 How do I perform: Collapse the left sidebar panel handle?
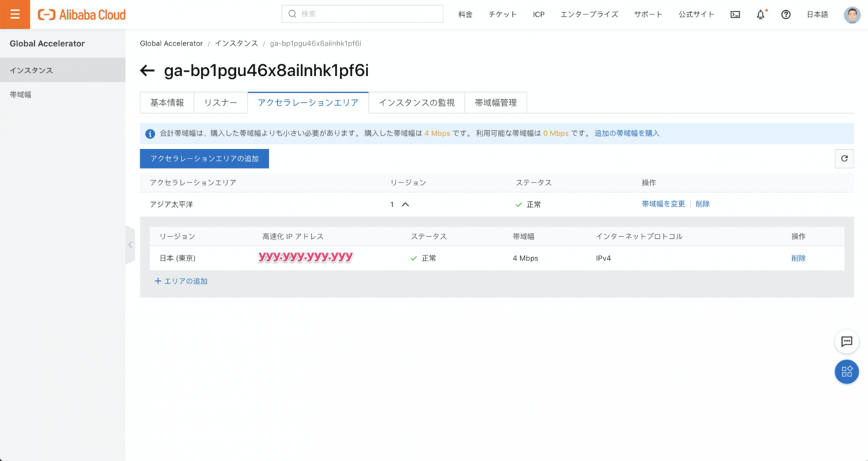point(130,245)
